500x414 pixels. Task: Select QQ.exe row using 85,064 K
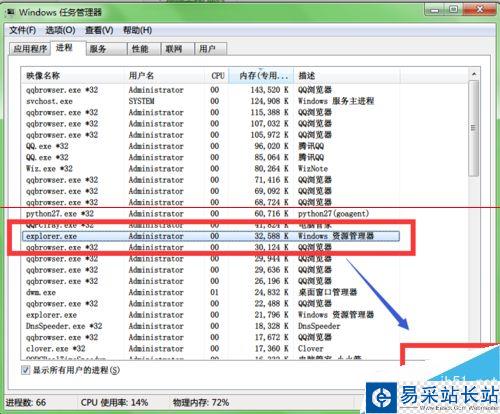pyautogui.click(x=211, y=157)
